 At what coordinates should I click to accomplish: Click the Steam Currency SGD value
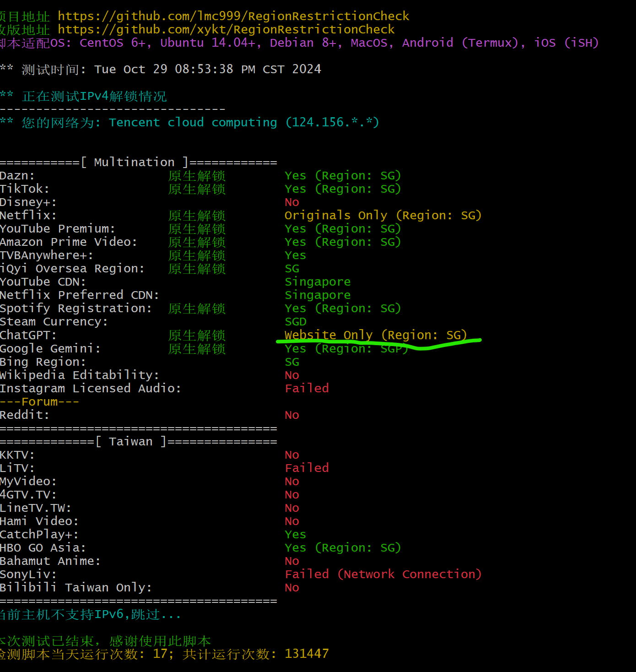[296, 322]
